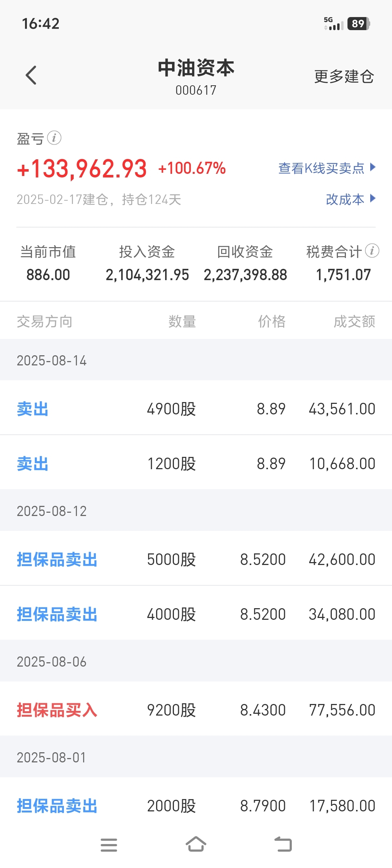
Task: Tap the 税费合计 value 1,751.07
Action: (343, 275)
